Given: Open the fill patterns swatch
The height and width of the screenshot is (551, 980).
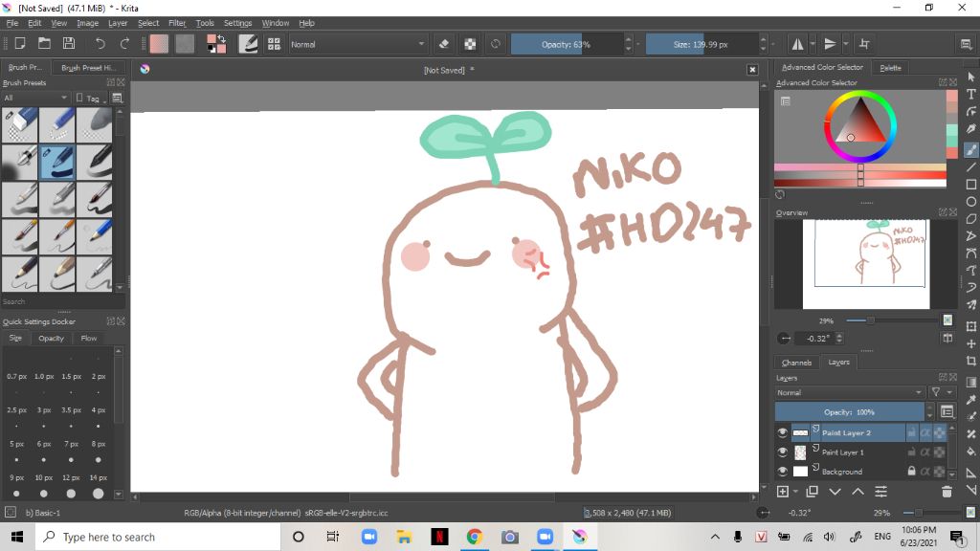Looking at the screenshot, I should (185, 44).
